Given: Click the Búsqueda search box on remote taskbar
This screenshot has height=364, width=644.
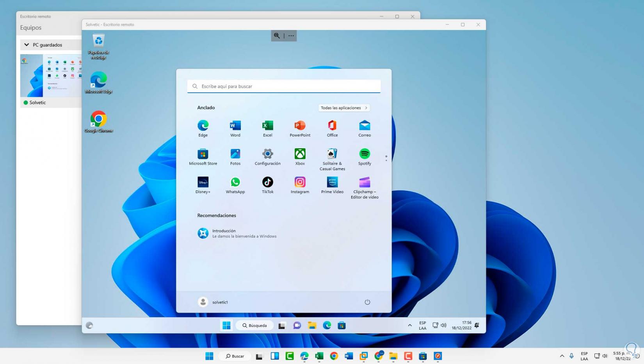Looking at the screenshot, I should (x=254, y=325).
